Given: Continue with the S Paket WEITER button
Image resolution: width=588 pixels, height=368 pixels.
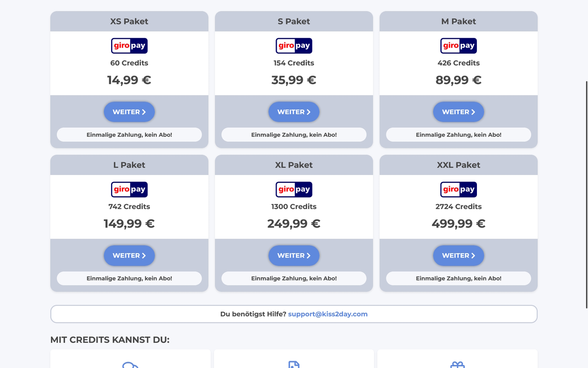Looking at the screenshot, I should pos(294,112).
